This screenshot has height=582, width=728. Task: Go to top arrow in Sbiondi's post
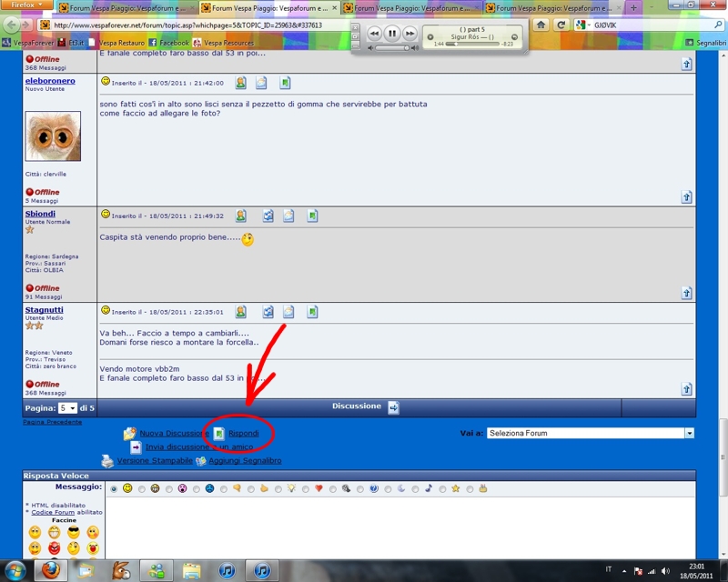click(x=687, y=293)
